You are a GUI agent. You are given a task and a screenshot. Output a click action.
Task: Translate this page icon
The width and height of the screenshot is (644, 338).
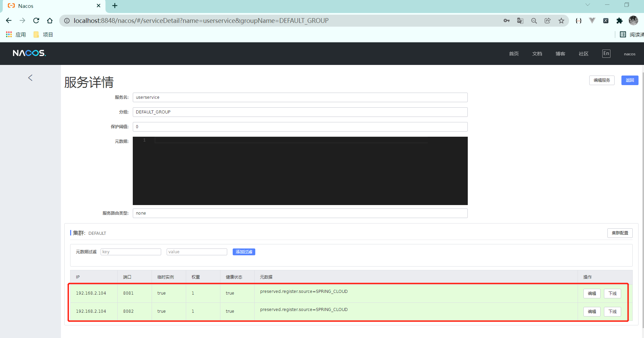pyautogui.click(x=520, y=21)
